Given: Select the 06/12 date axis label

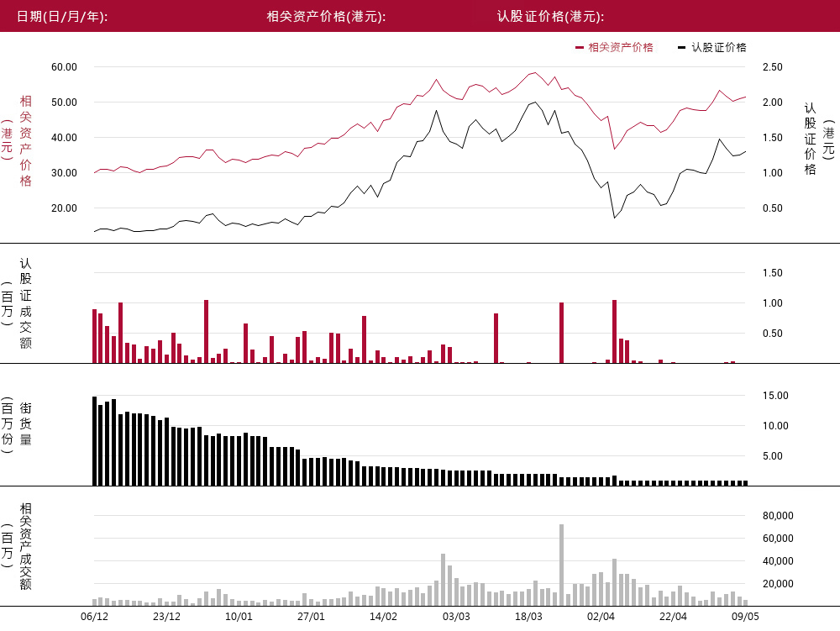Looking at the screenshot, I should tap(94, 617).
